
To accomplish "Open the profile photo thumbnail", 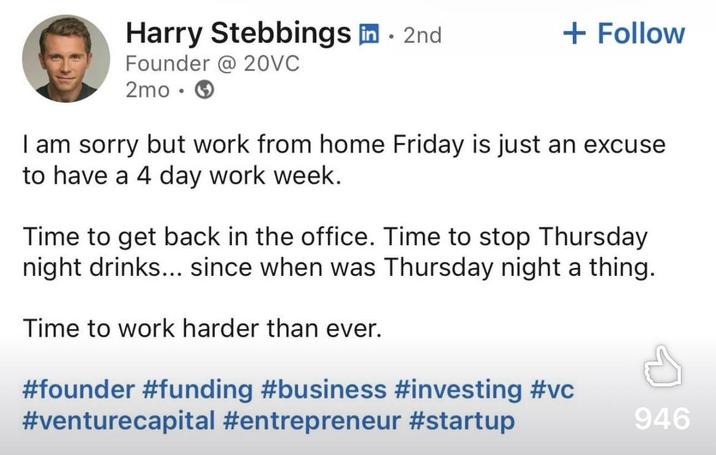I will [66, 58].
